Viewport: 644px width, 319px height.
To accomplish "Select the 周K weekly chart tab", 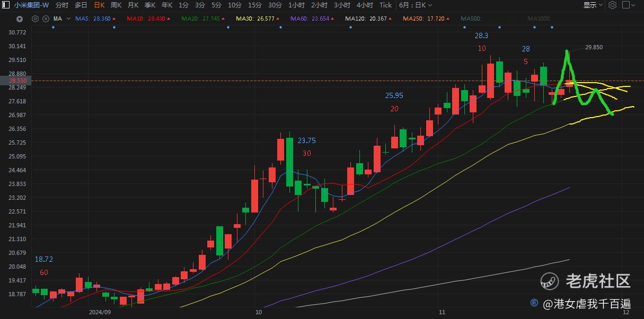I will [116, 5].
